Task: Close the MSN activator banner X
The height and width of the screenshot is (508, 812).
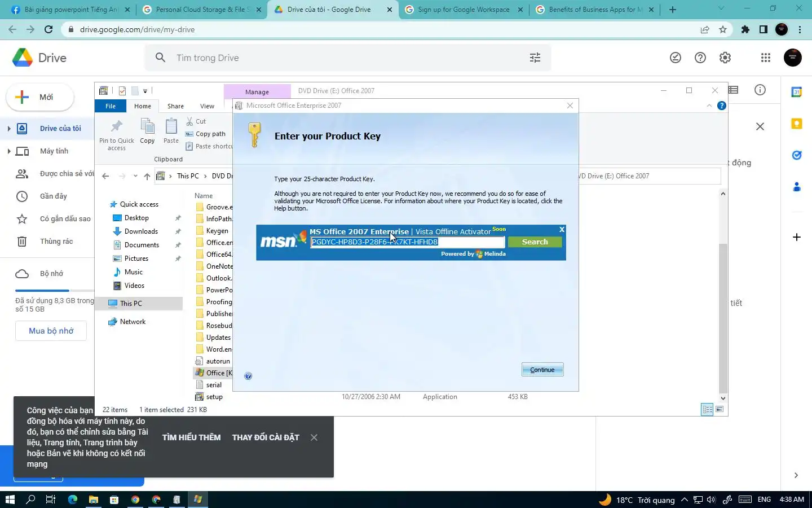Action: coord(562,230)
